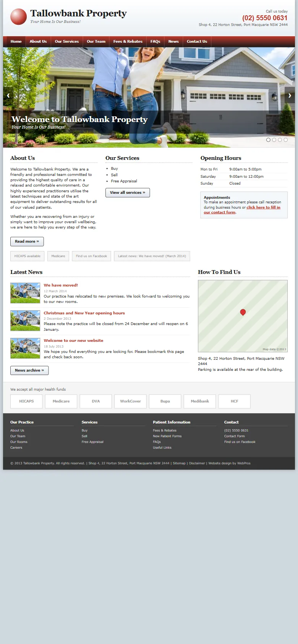Open Home in navigation bar

16,42
